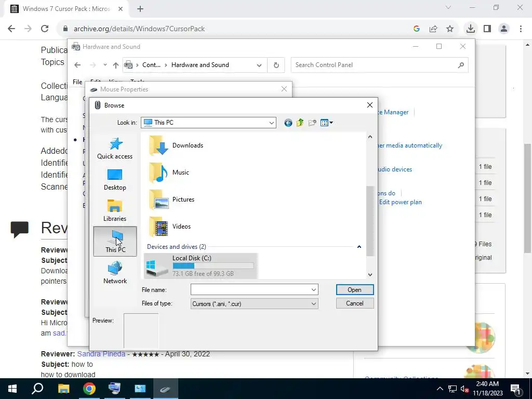
Task: Select the Music folder
Action: [169, 172]
